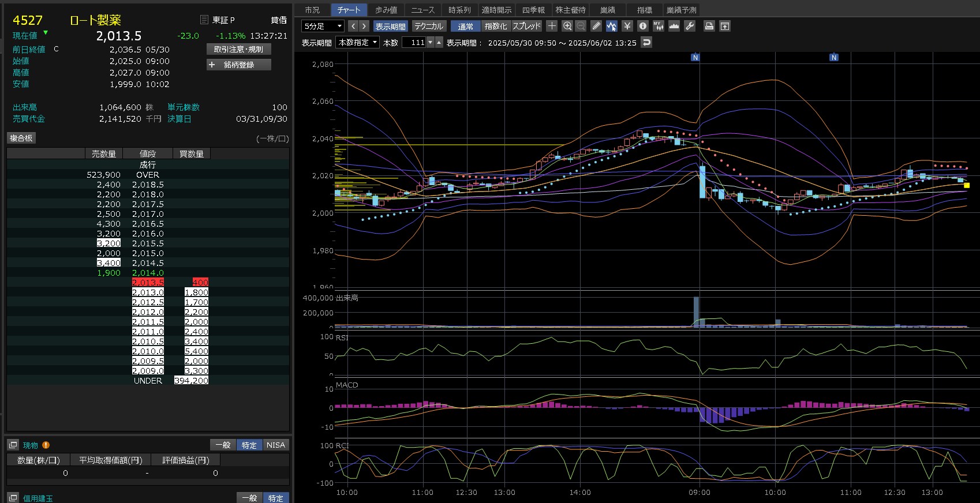This screenshot has width=980, height=503.
Task: Click the 本数 input field showing 111
Action: (x=414, y=42)
